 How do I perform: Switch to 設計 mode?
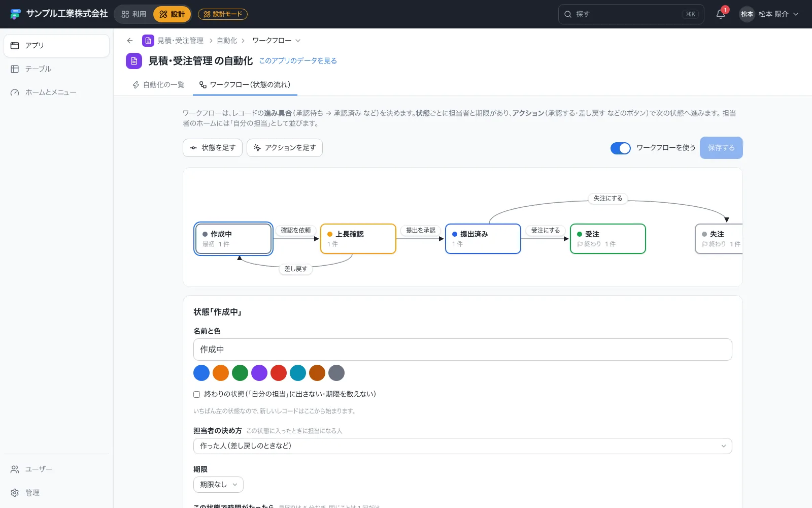[172, 14]
